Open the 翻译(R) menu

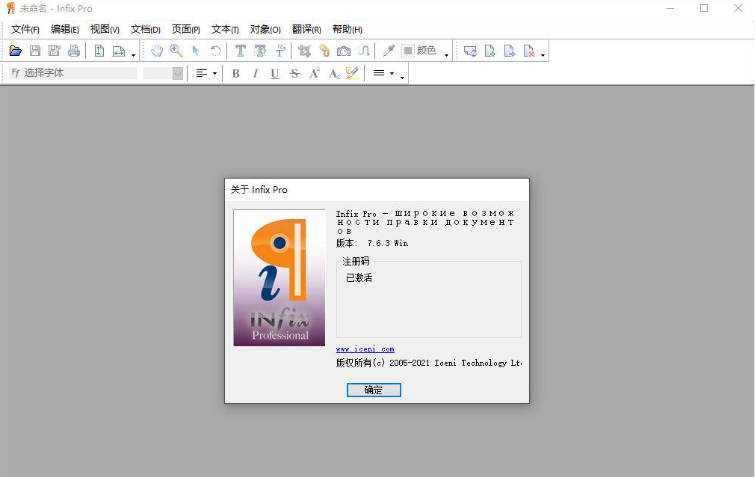tap(306, 29)
